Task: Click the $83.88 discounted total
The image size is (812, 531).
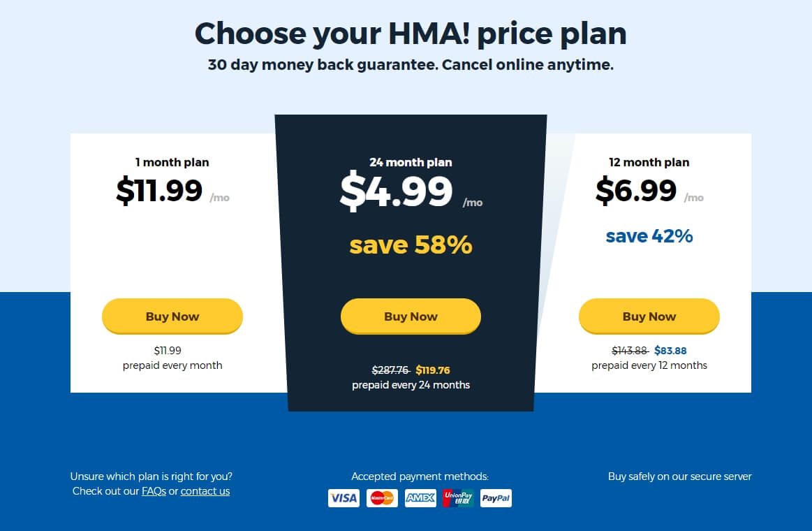Action: (x=671, y=351)
